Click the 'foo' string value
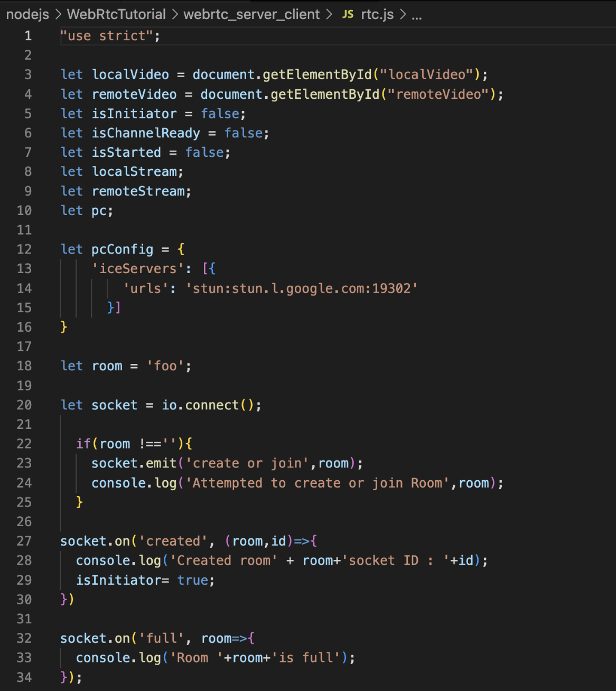This screenshot has width=616, height=691. click(165, 366)
